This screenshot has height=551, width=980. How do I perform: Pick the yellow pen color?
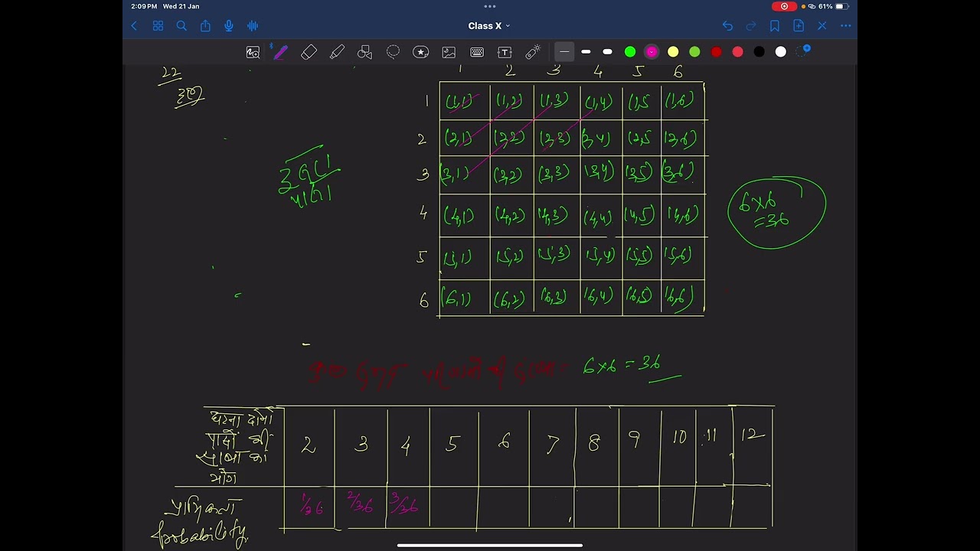click(673, 52)
